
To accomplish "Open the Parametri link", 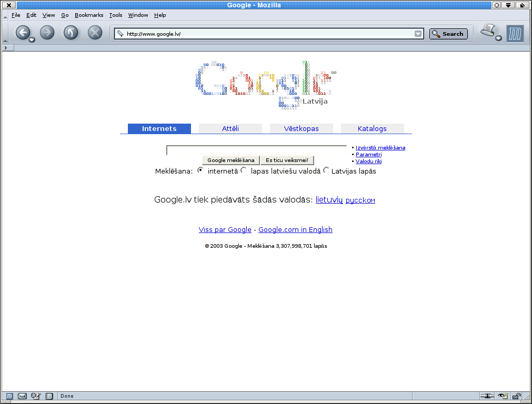I will pyautogui.click(x=368, y=154).
